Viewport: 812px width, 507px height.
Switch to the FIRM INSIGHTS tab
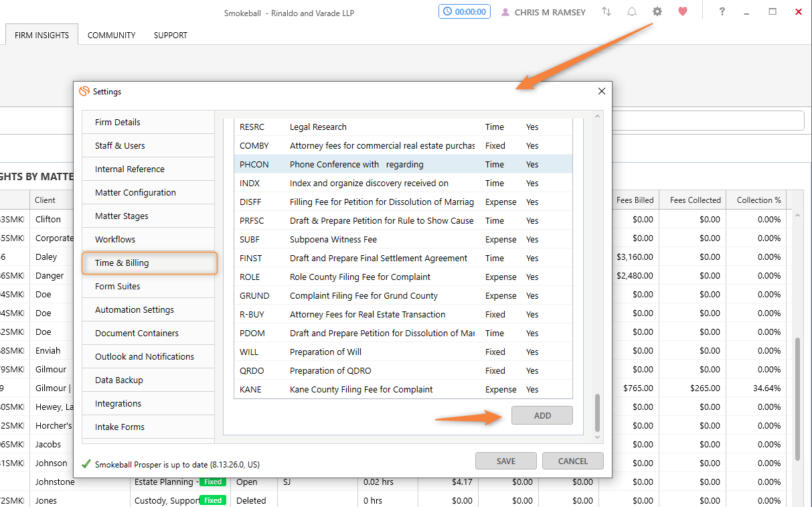coord(42,35)
